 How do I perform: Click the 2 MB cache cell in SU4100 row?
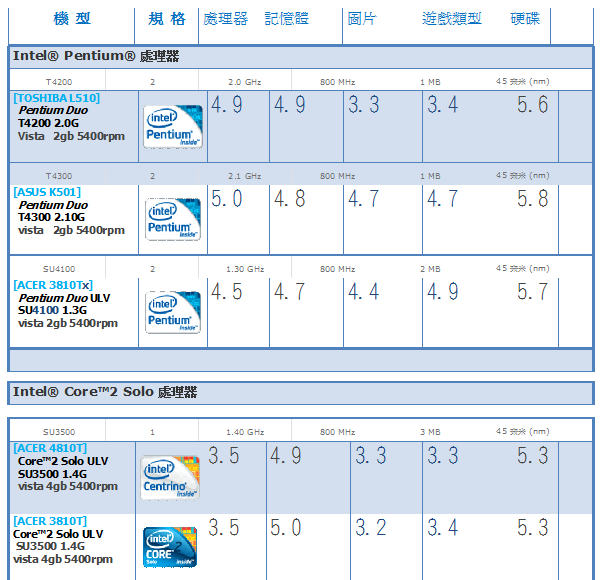[430, 269]
